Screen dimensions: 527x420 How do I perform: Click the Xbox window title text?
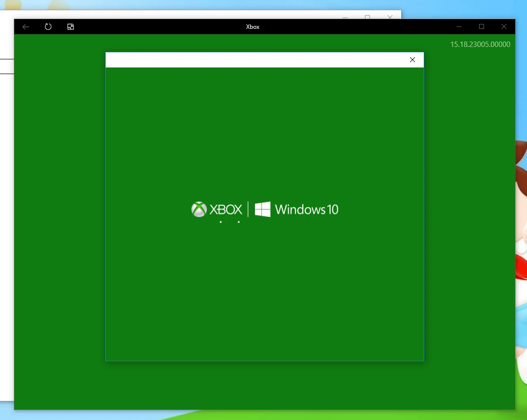coord(252,27)
